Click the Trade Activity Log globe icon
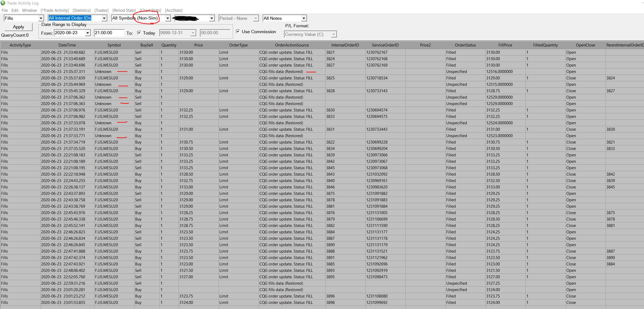Image resolution: width=644 pixels, height=309 pixels. coord(3,3)
